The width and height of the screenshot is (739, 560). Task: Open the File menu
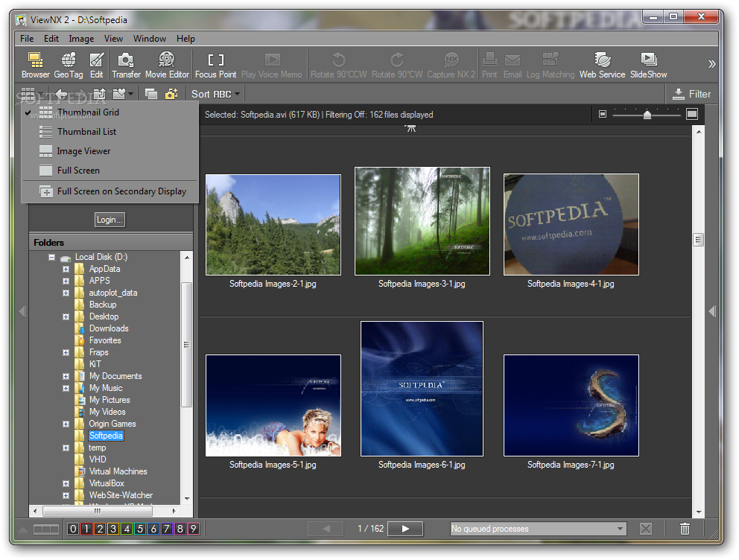(x=27, y=39)
